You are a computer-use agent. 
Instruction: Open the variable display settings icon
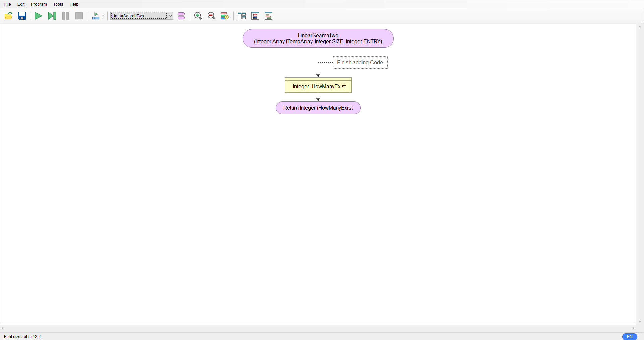[225, 16]
